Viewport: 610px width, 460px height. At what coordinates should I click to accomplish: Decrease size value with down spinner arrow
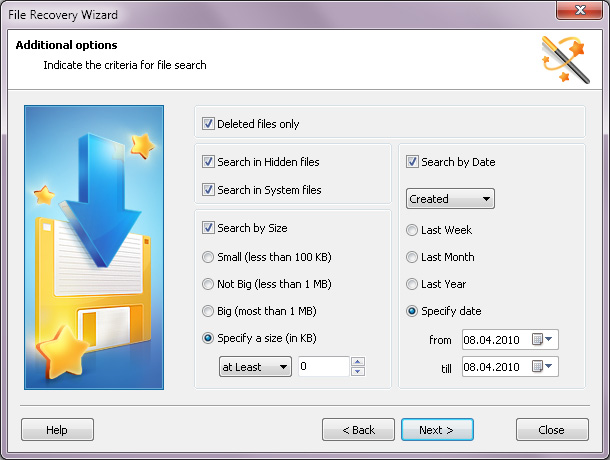click(358, 371)
